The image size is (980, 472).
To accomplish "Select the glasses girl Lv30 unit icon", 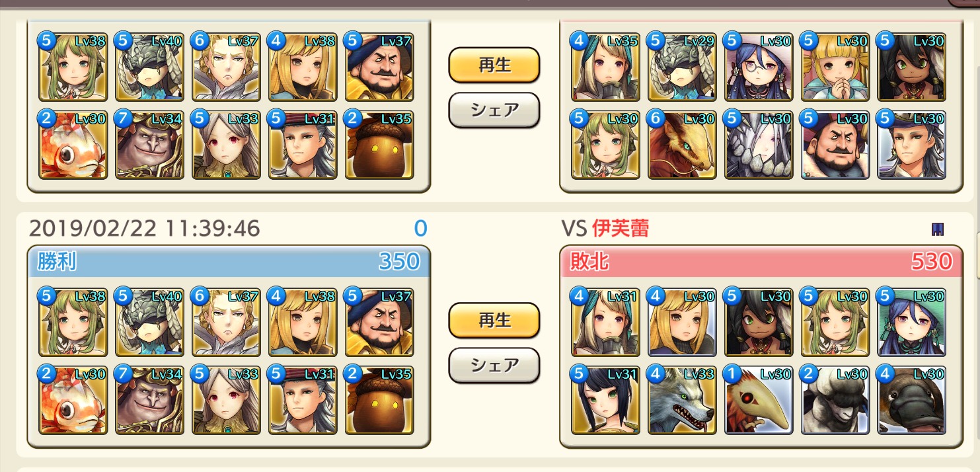I will [x=759, y=67].
